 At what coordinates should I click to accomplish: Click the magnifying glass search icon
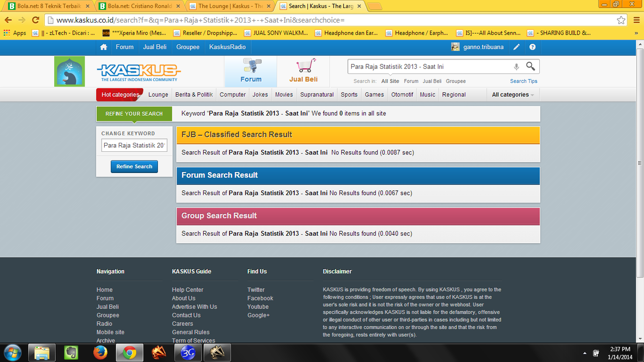530,66
